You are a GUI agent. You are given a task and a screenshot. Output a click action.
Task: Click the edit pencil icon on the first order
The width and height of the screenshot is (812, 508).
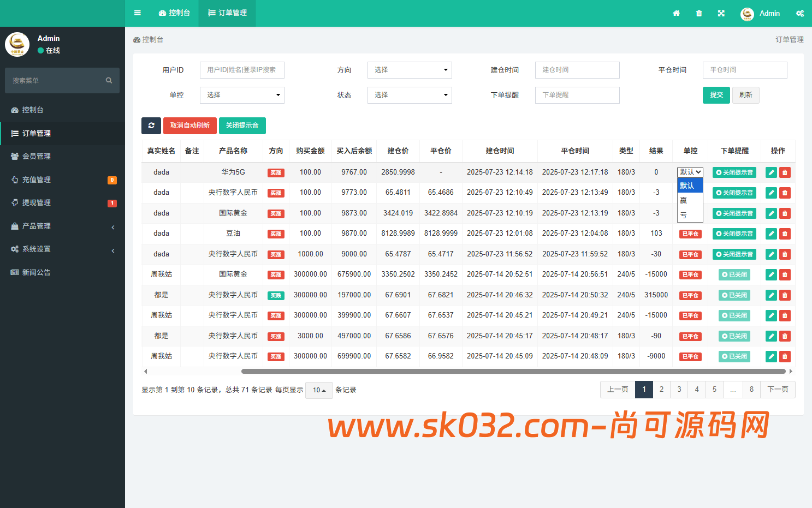(771, 172)
